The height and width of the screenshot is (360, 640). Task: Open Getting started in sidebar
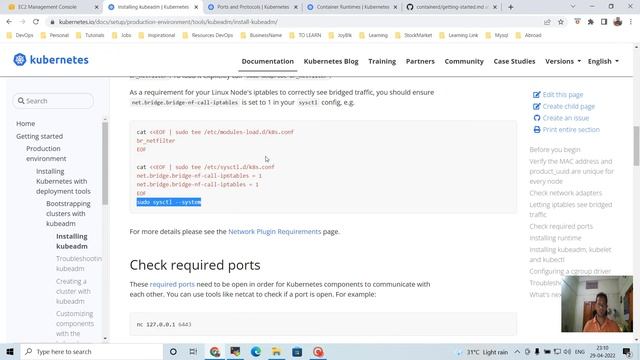(x=39, y=136)
